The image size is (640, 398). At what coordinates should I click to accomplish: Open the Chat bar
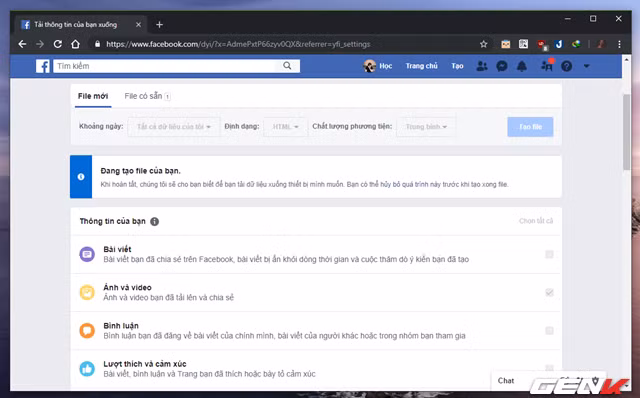506,380
